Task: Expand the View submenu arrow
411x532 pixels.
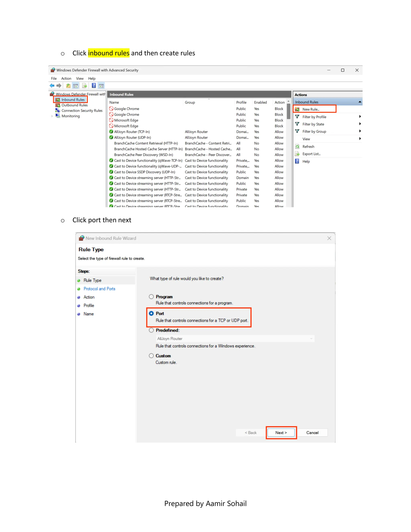Action: 360,139
